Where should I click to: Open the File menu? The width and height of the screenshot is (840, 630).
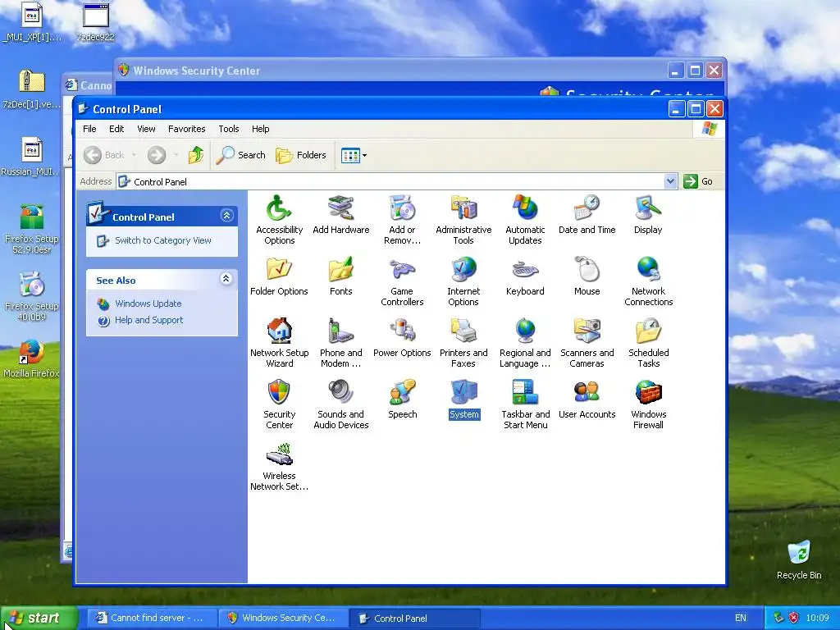coord(89,129)
